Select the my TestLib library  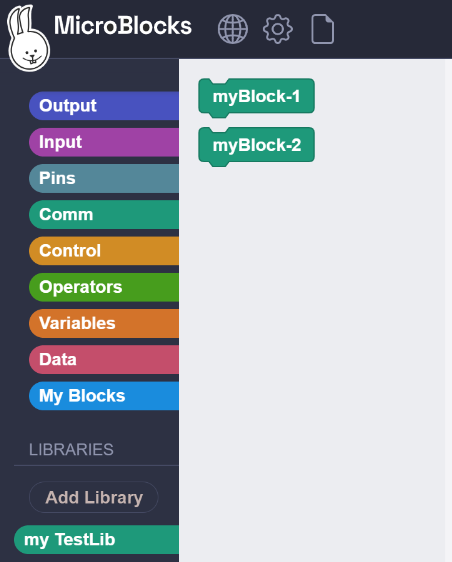pyautogui.click(x=96, y=539)
